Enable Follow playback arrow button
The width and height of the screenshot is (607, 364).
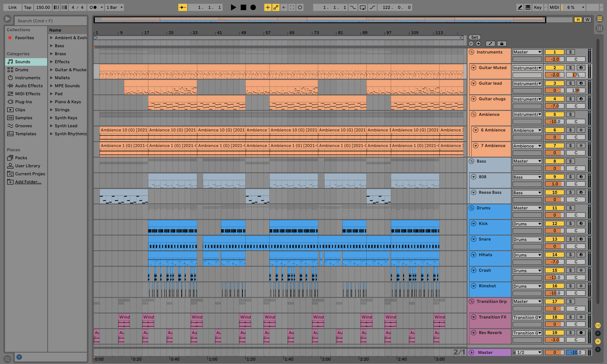click(x=183, y=7)
